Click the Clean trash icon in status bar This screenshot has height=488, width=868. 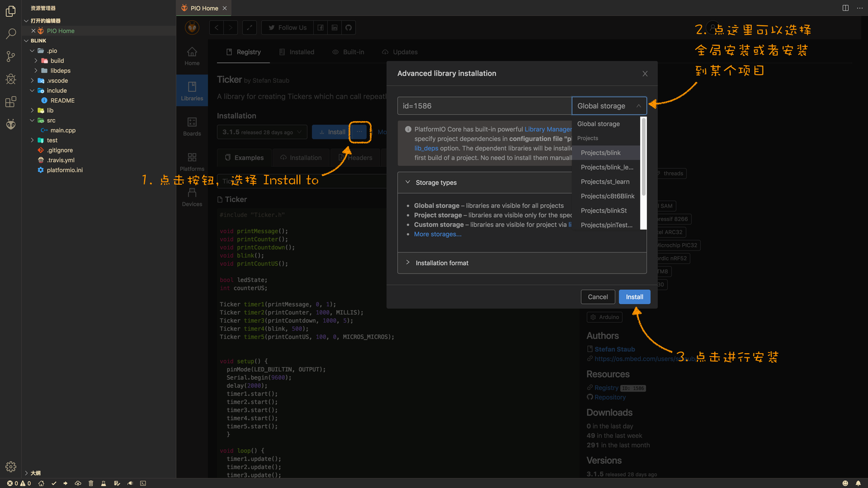point(90,483)
